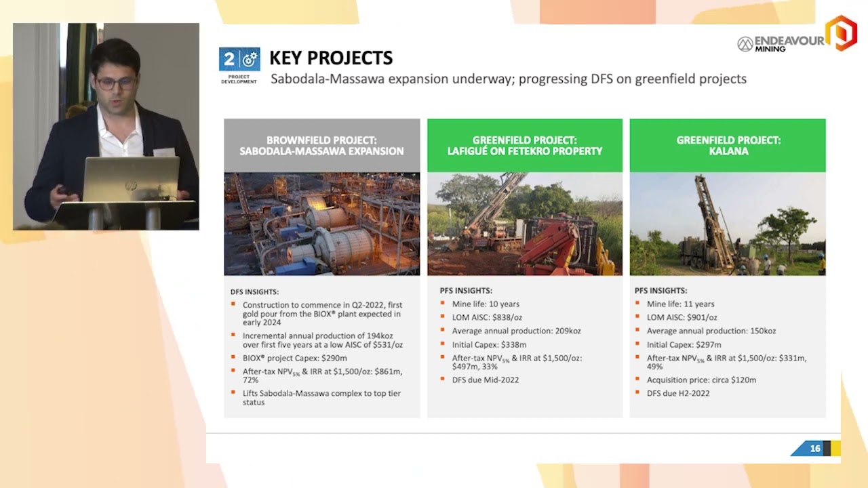The width and height of the screenshot is (868, 488).
Task: Click 'LOM AISC: $838/oz' text
Action: [488, 317]
